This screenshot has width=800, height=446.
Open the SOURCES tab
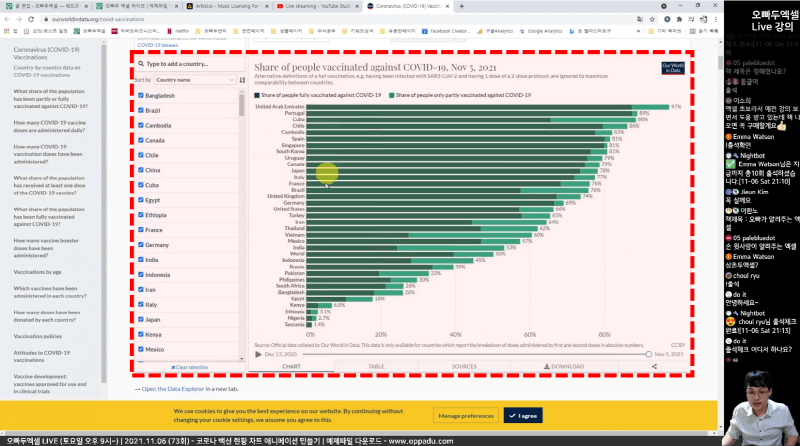coord(464,367)
